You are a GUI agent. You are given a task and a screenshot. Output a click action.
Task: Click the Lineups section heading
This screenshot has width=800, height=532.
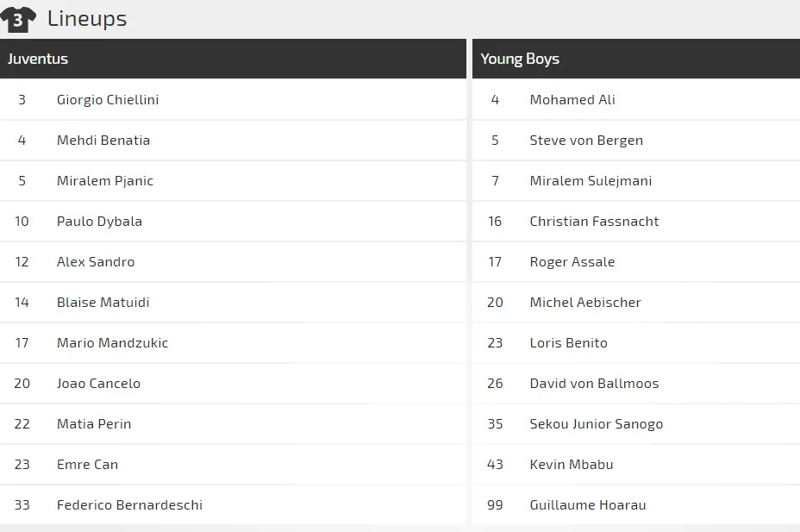(x=87, y=18)
